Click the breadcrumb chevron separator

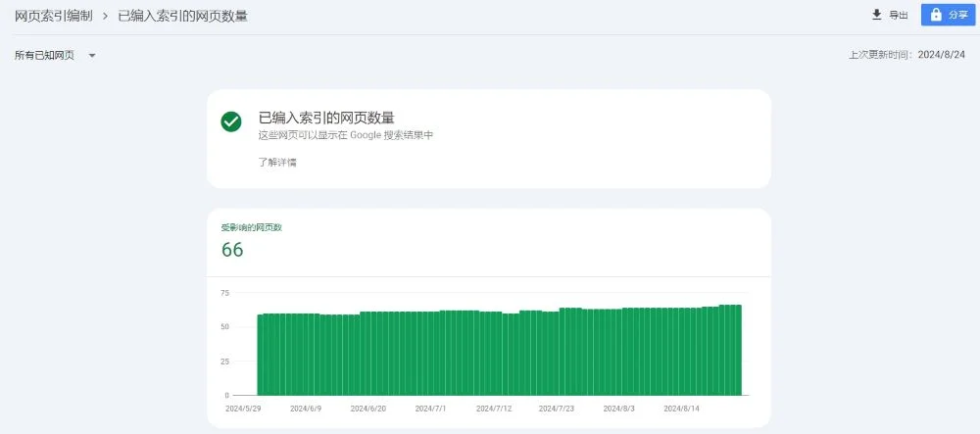pyautogui.click(x=104, y=16)
